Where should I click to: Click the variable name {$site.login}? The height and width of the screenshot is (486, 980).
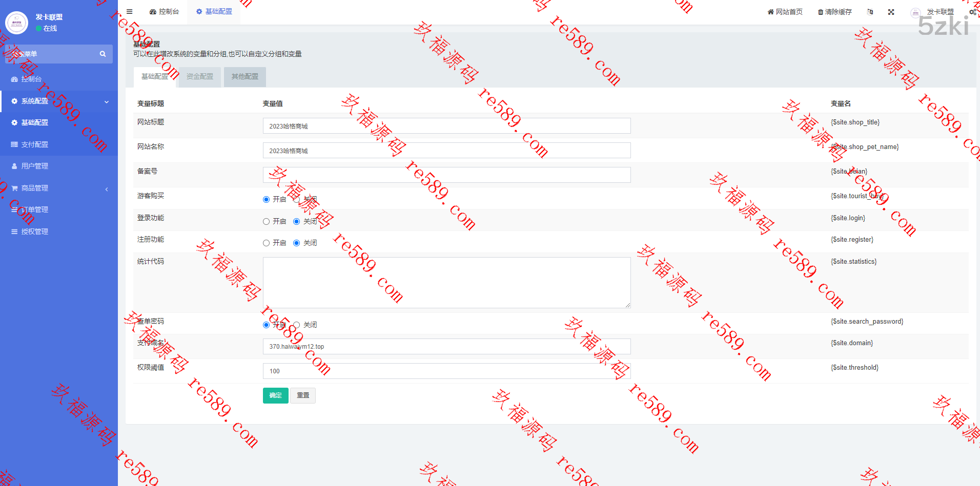[x=848, y=218]
